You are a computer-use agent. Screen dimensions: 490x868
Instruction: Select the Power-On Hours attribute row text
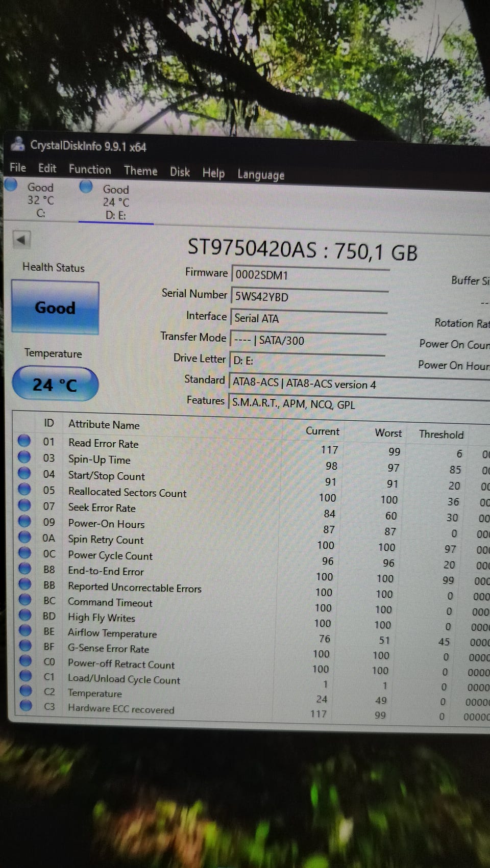106,524
